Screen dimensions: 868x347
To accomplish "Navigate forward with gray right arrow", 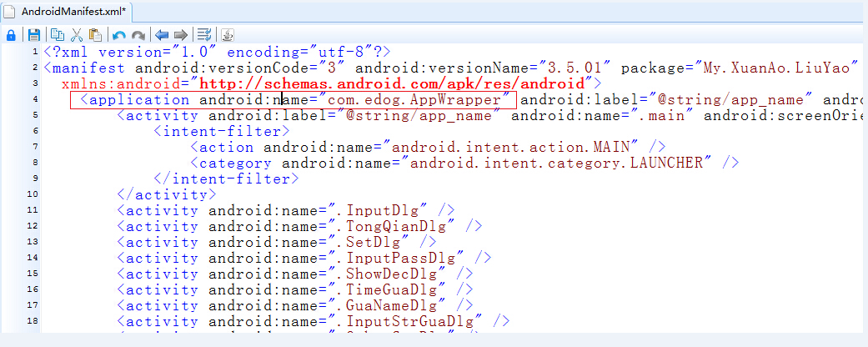I will pos(181,35).
